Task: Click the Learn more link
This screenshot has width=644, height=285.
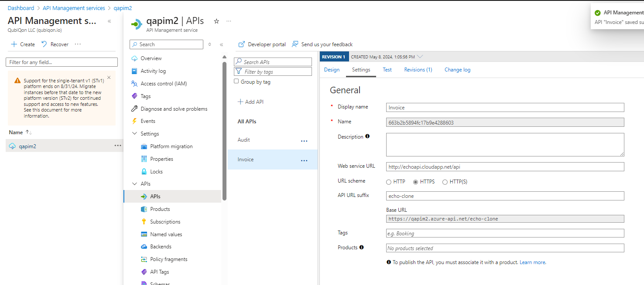Action: coord(532,262)
